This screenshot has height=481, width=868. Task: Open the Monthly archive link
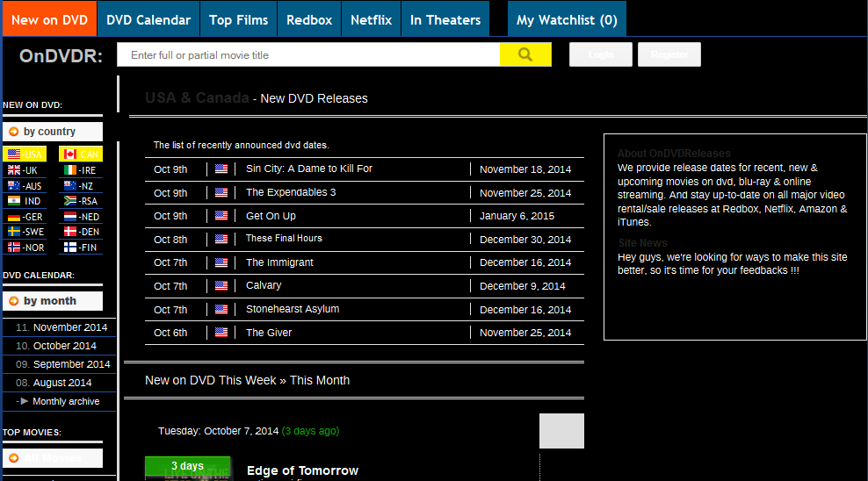66,401
